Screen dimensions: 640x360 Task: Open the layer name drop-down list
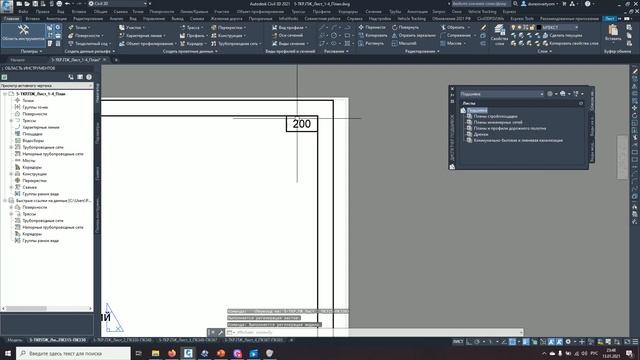click(x=576, y=27)
